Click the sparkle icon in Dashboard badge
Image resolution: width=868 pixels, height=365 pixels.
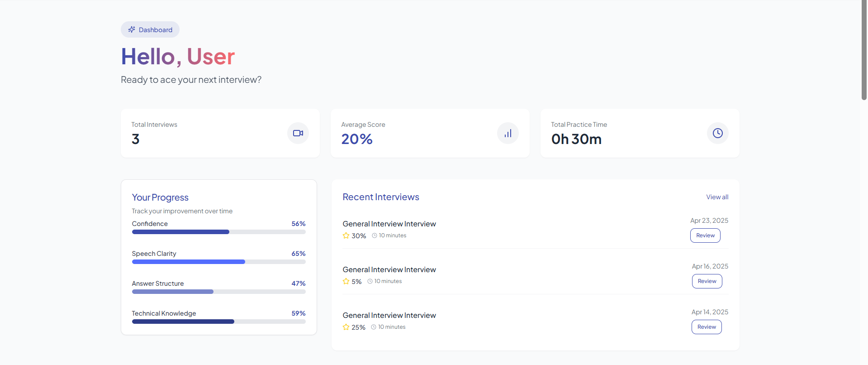point(132,29)
